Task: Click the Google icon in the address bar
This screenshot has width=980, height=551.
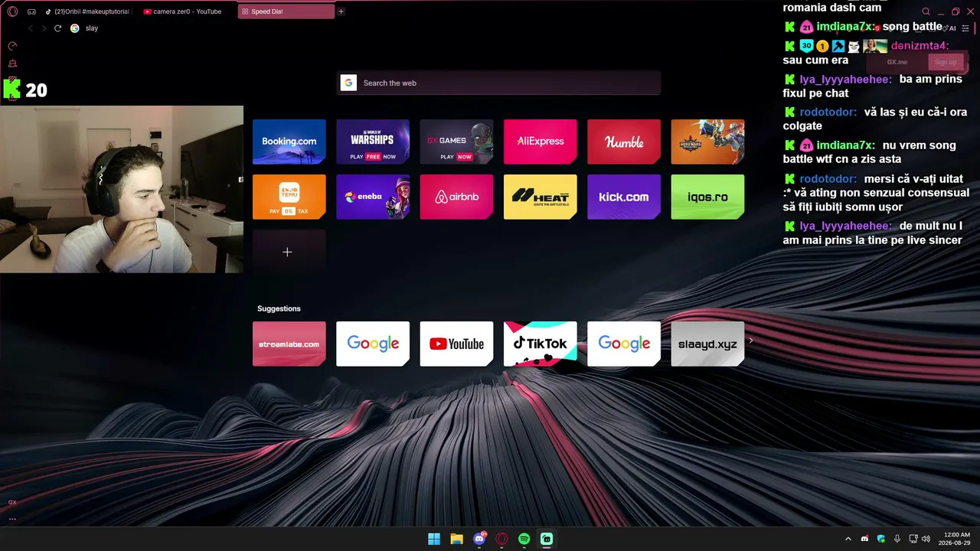Action: [74, 28]
